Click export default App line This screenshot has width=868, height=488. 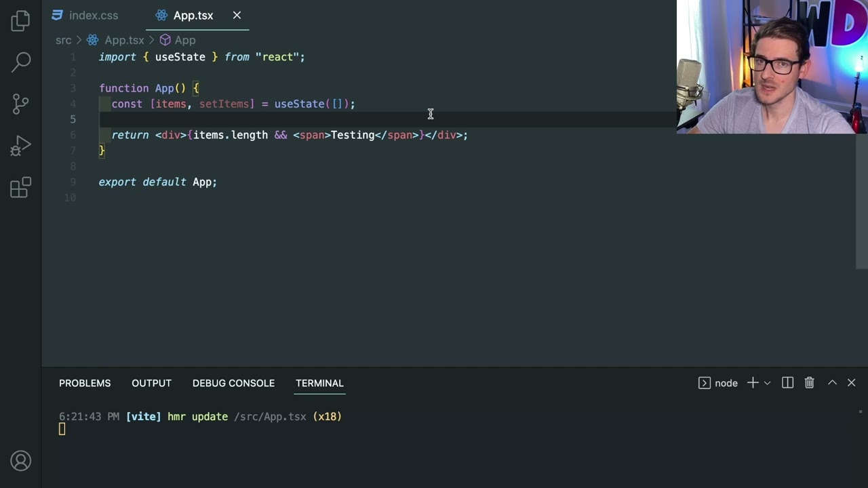158,182
